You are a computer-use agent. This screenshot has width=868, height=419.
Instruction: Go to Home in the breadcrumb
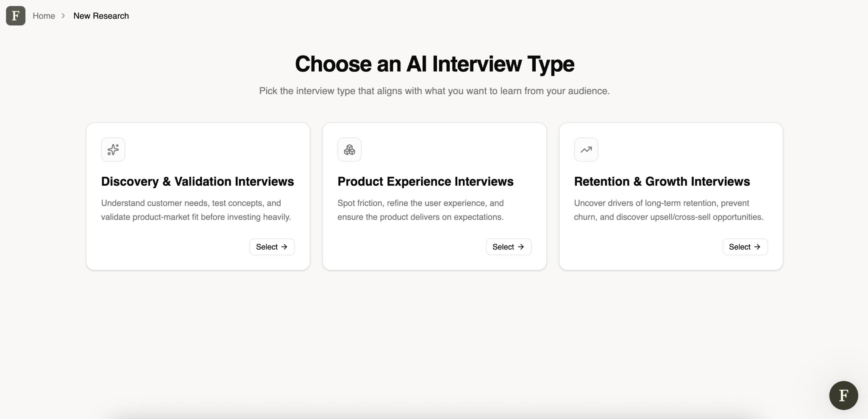tap(44, 16)
